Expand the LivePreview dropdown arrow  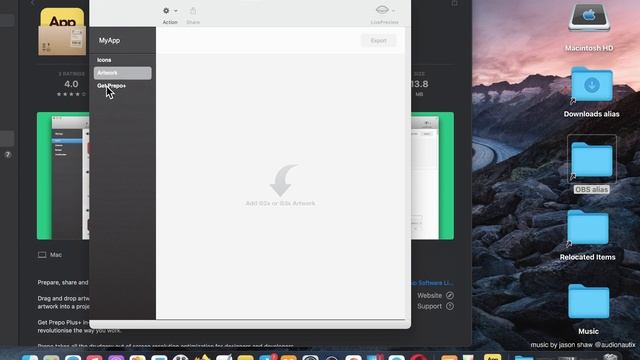pos(393,11)
